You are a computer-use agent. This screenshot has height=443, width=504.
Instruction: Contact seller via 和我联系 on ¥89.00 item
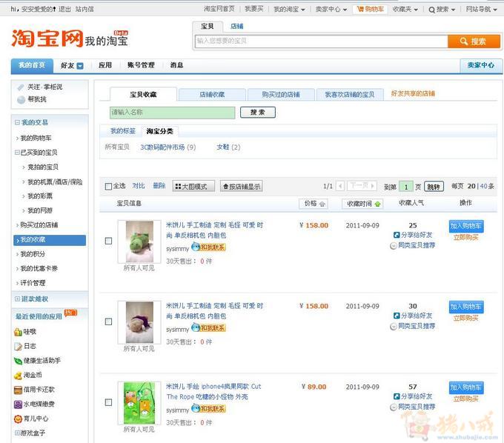pyautogui.click(x=208, y=409)
